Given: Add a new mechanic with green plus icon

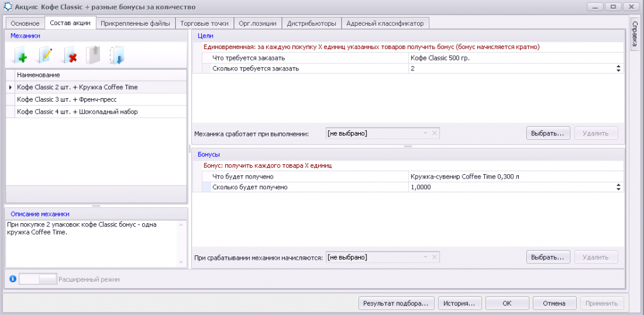Looking at the screenshot, I should [20, 55].
